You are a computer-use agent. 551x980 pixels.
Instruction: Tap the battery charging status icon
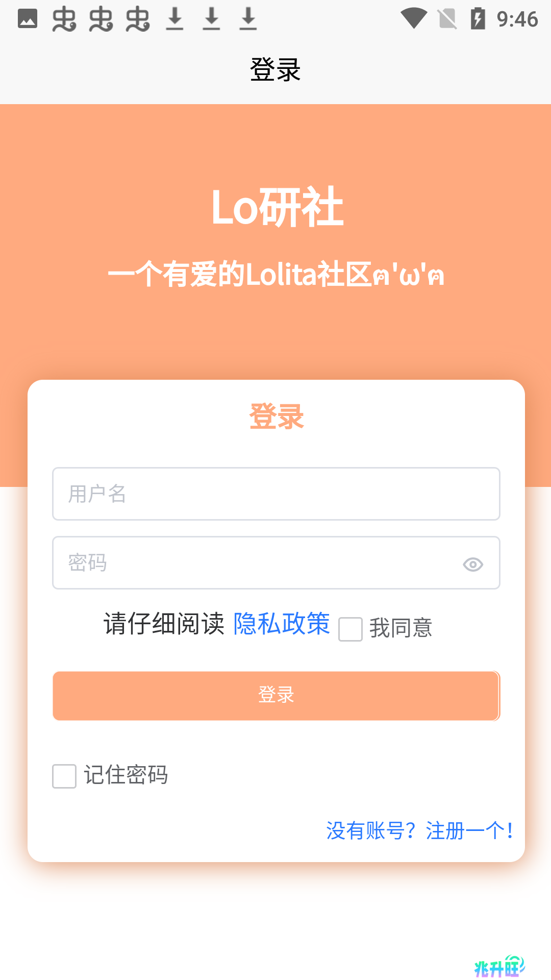tap(478, 19)
